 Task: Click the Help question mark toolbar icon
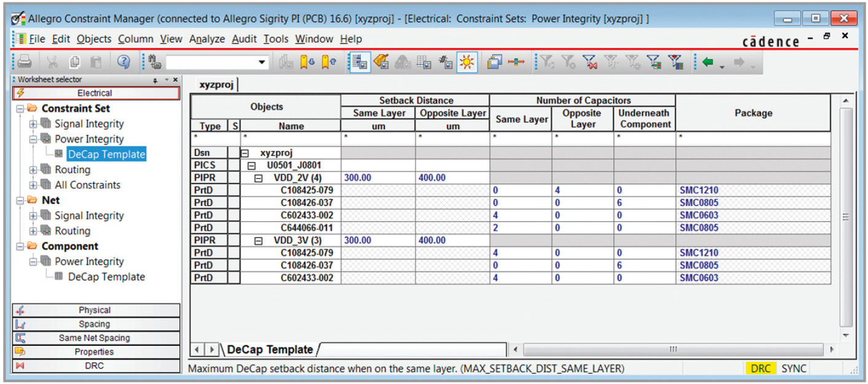123,61
